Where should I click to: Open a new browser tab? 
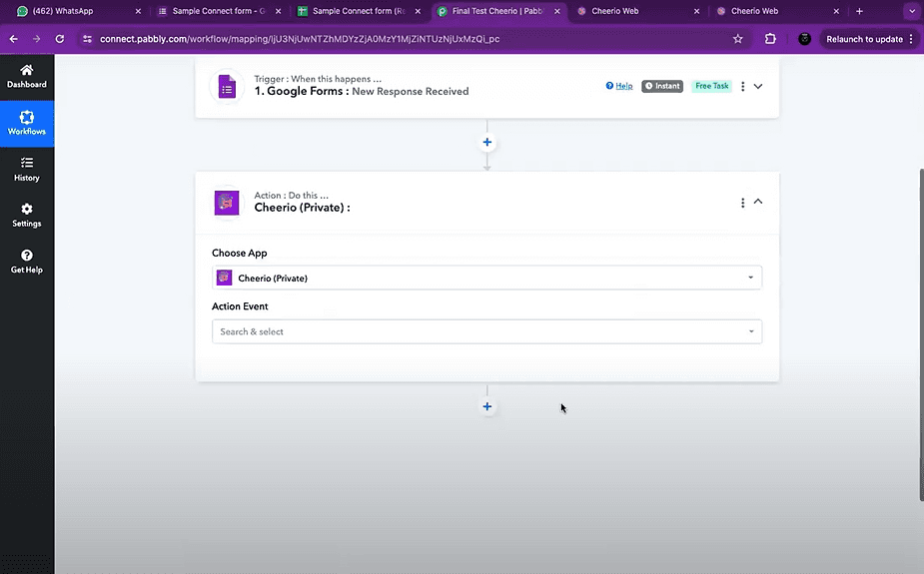(859, 11)
